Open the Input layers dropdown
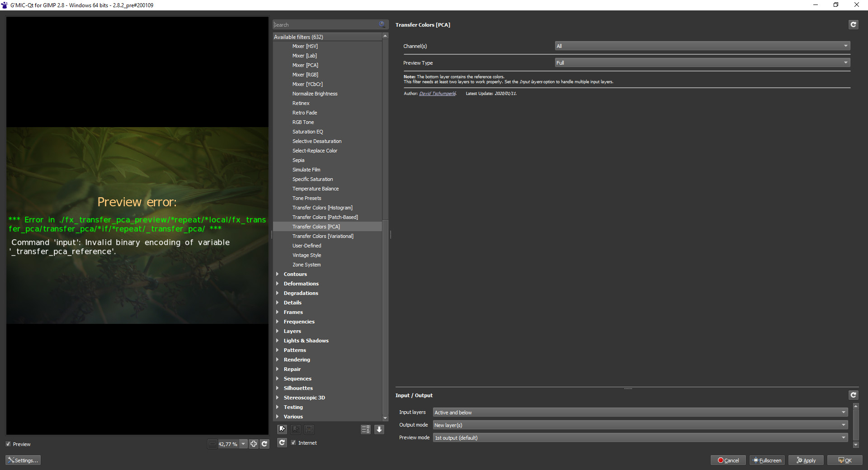Screen dimensions: 868x470 click(x=640, y=413)
